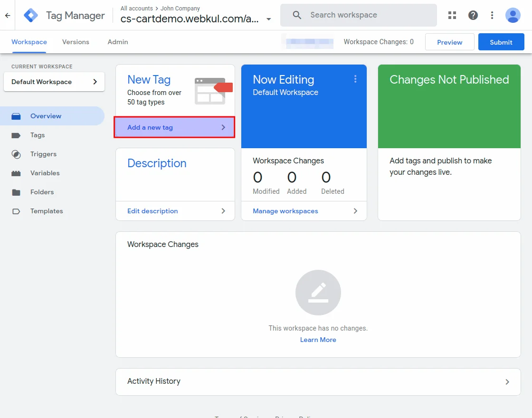The image size is (532, 418).
Task: Click the Preview button
Action: [x=449, y=42]
